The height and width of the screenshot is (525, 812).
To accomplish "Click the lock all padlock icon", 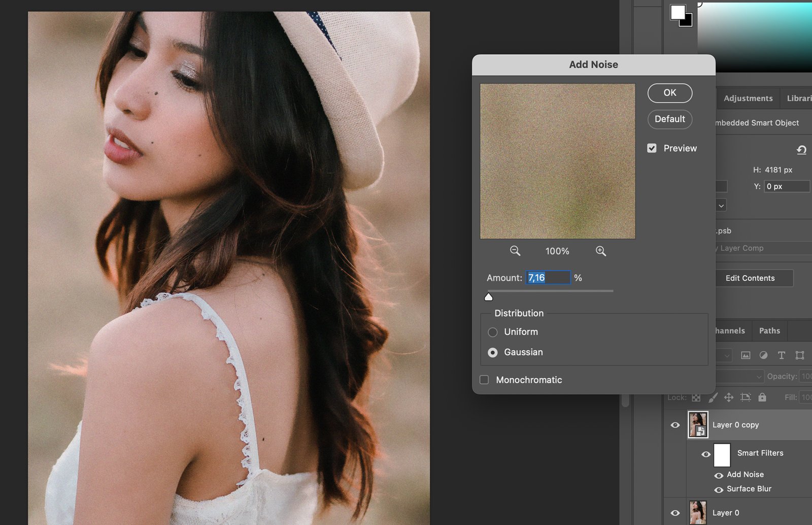I will tap(762, 398).
